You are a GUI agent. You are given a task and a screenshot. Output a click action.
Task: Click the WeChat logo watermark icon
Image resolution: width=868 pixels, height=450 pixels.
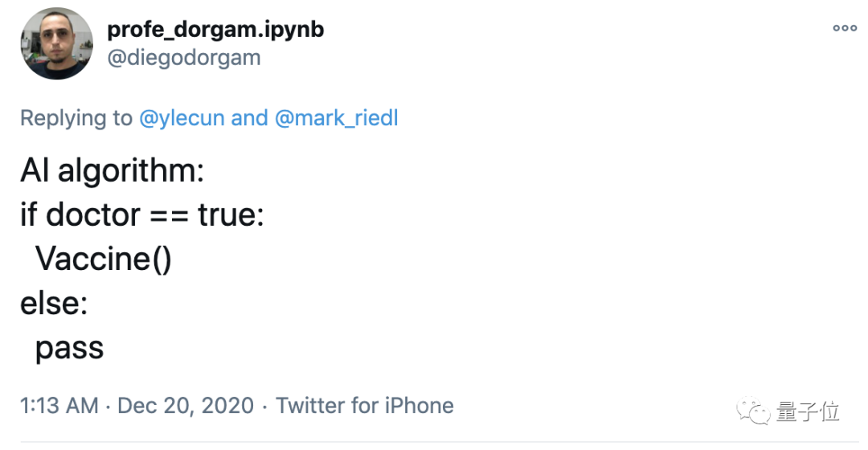(x=753, y=411)
